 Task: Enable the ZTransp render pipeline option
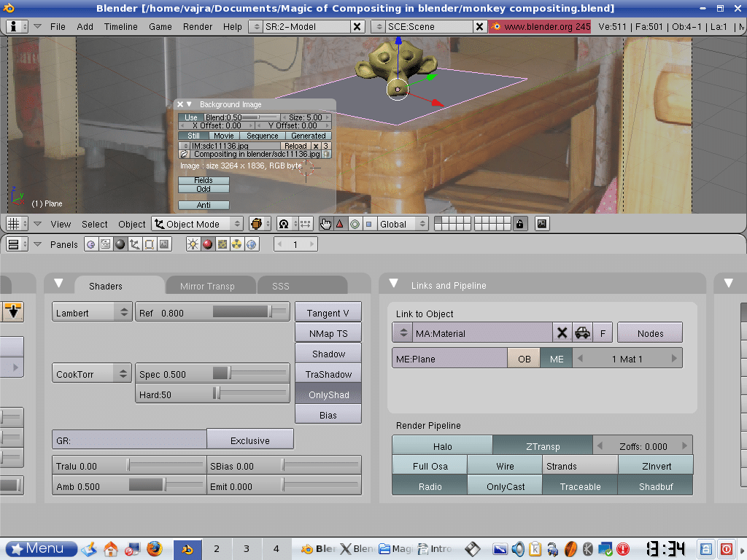point(543,446)
